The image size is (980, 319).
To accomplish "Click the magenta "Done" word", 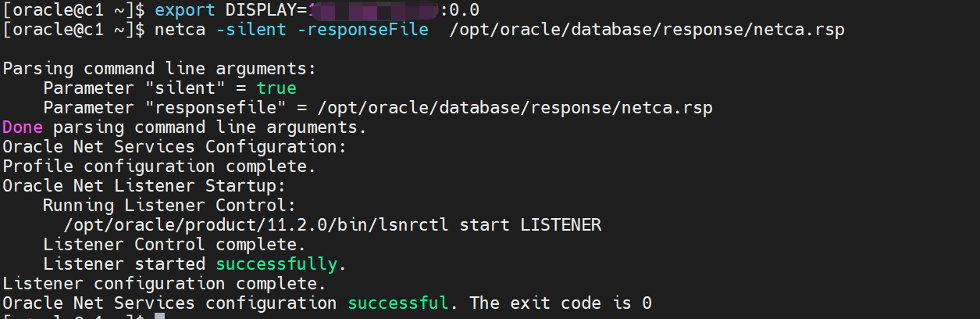I will click(x=23, y=127).
